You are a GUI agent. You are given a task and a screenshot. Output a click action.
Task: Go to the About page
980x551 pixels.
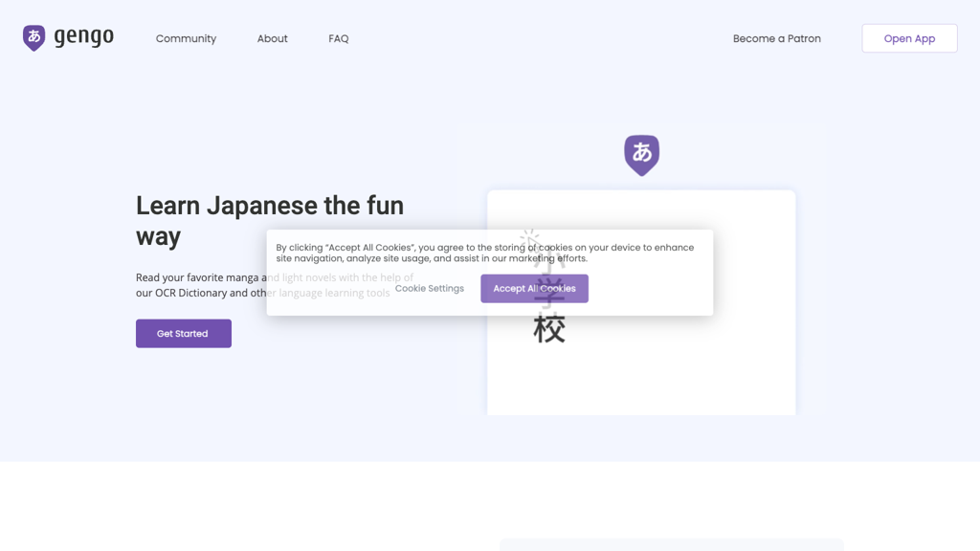272,38
